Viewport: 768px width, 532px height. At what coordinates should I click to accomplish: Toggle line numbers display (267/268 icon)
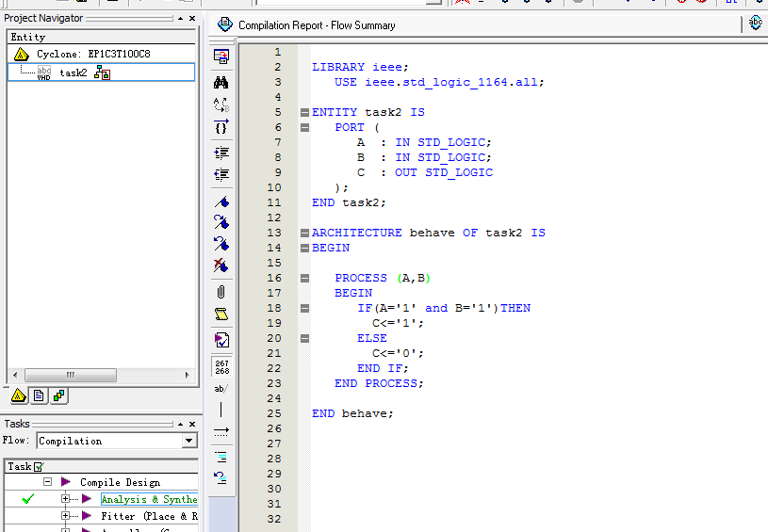pyautogui.click(x=221, y=366)
